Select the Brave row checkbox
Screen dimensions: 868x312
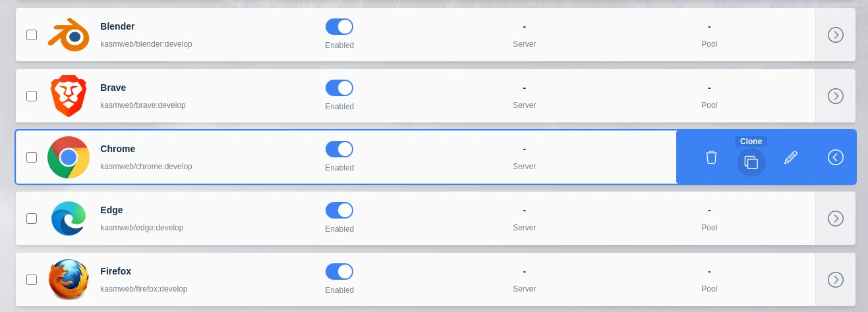point(32,96)
